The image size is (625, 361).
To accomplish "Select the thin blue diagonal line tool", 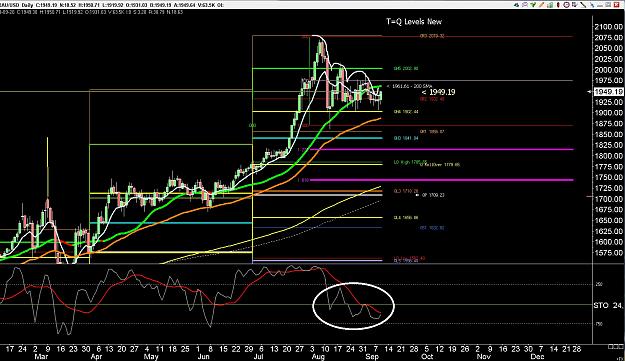I will 593,5.
